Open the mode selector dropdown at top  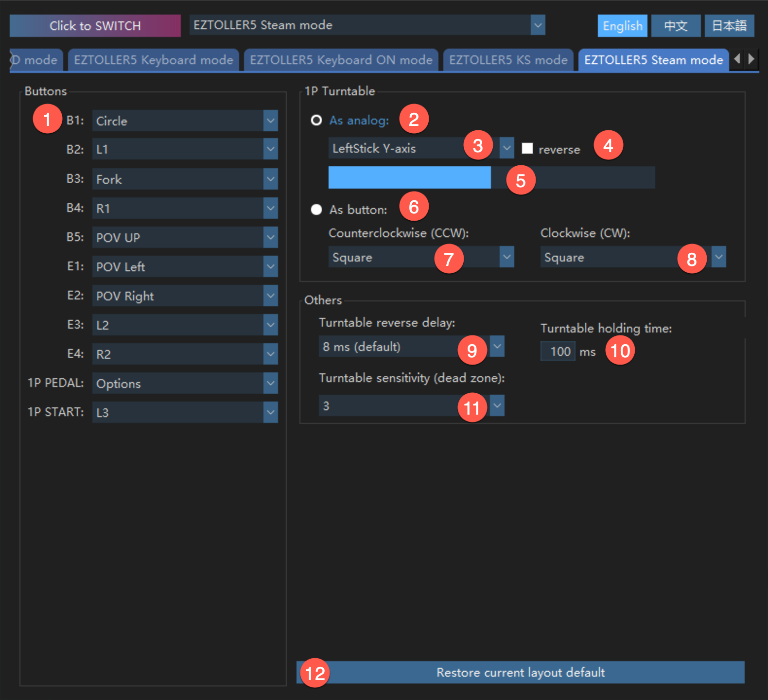367,25
